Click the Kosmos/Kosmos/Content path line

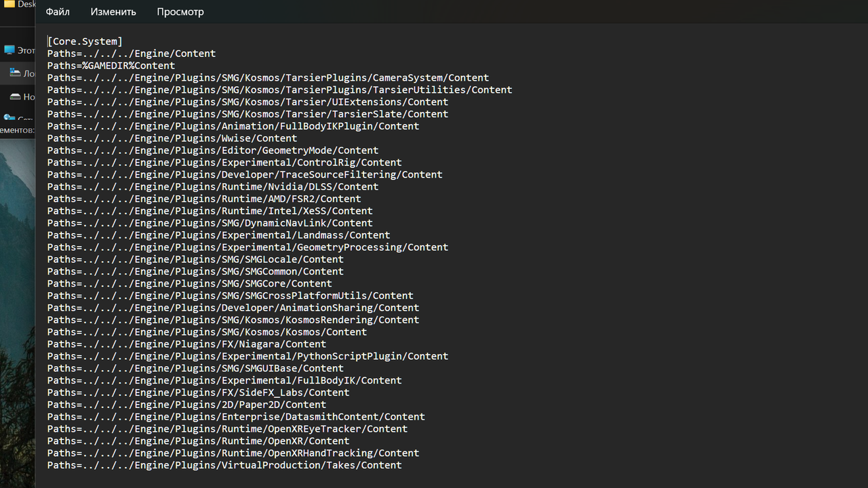207,332
